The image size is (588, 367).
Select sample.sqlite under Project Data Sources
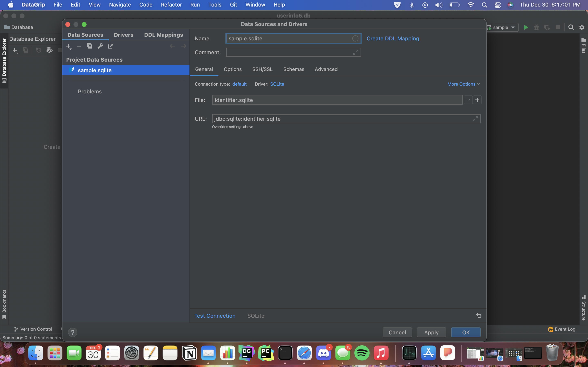pyautogui.click(x=95, y=70)
